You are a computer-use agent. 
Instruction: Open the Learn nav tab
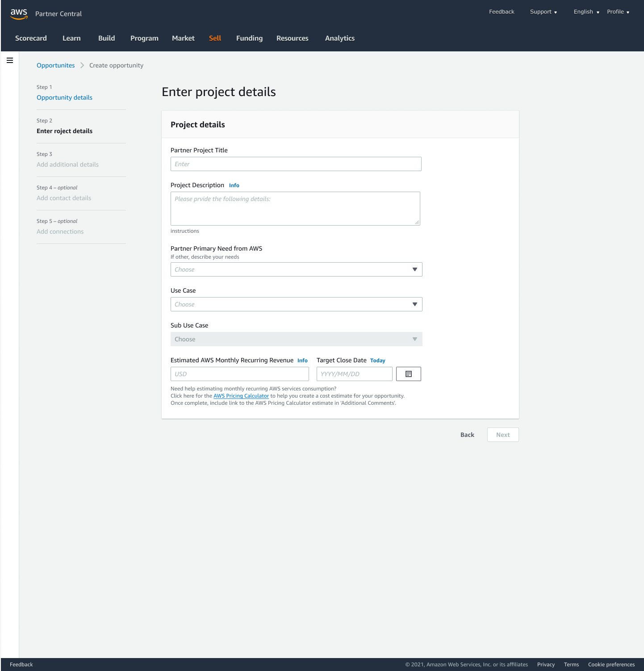tap(71, 38)
